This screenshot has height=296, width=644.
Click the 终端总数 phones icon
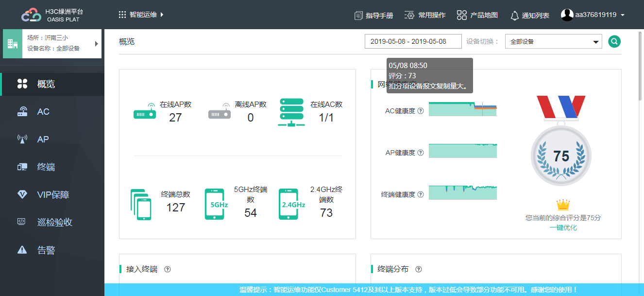click(141, 205)
